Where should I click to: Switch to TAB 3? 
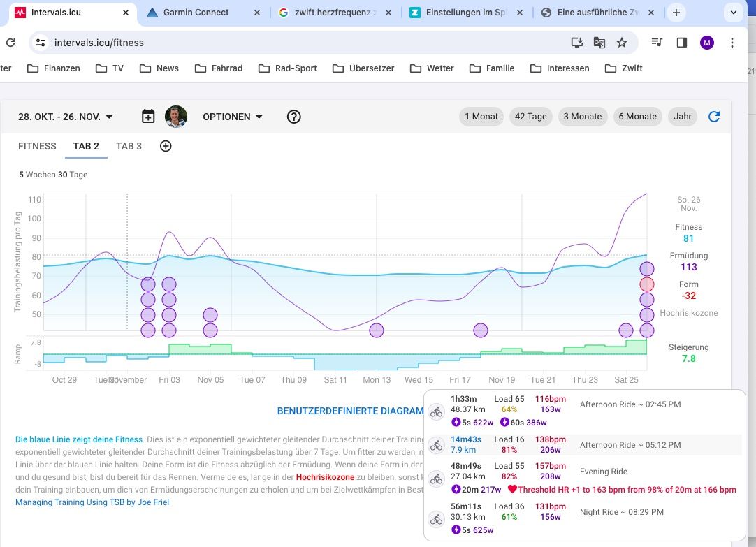coord(129,146)
